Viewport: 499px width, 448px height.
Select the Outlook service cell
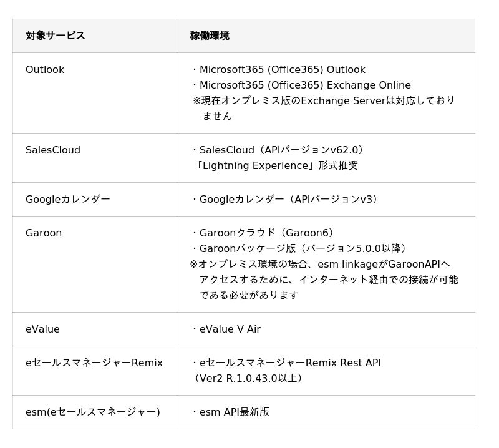[x=45, y=70]
